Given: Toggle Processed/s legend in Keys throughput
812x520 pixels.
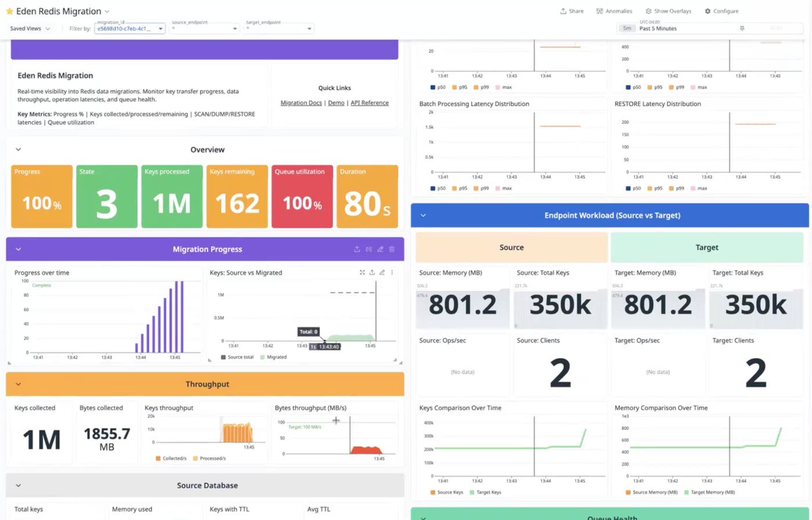Looking at the screenshot, I should (x=209, y=458).
